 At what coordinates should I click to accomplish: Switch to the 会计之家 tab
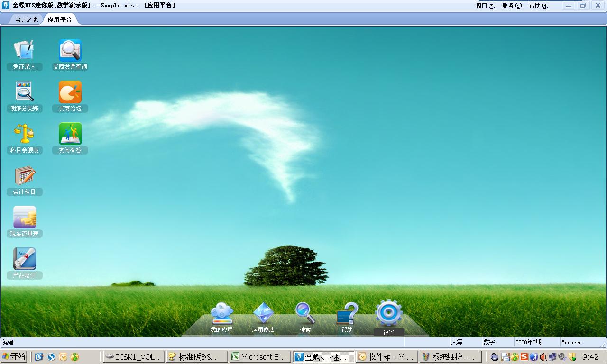tap(27, 20)
